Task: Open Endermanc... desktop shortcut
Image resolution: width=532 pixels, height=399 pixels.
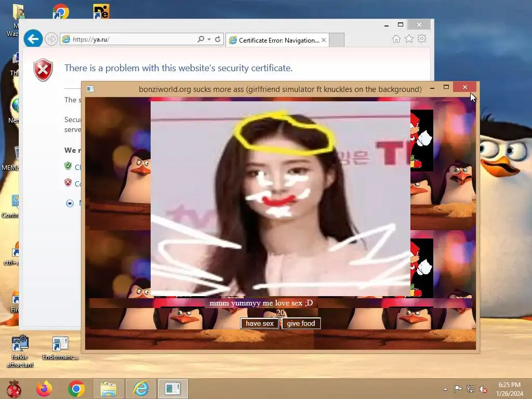Action: click(60, 348)
